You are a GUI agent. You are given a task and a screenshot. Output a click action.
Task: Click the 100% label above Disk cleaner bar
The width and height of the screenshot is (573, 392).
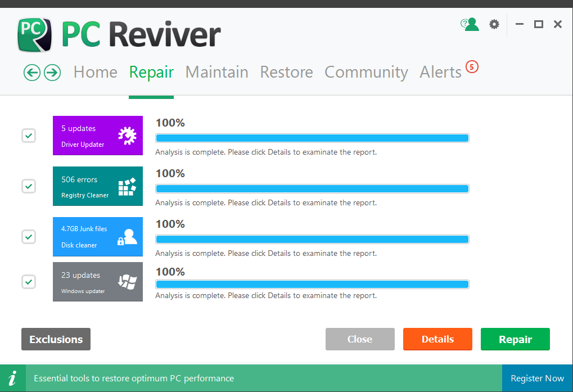[170, 224]
